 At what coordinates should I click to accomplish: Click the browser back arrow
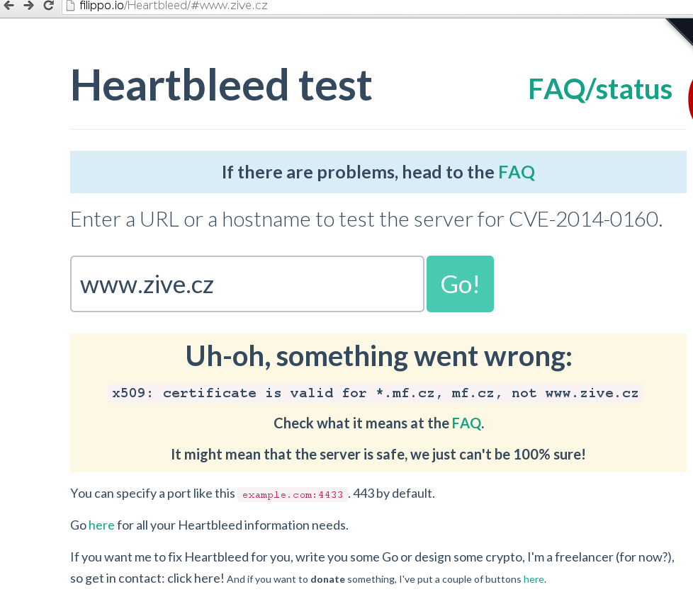point(9,6)
